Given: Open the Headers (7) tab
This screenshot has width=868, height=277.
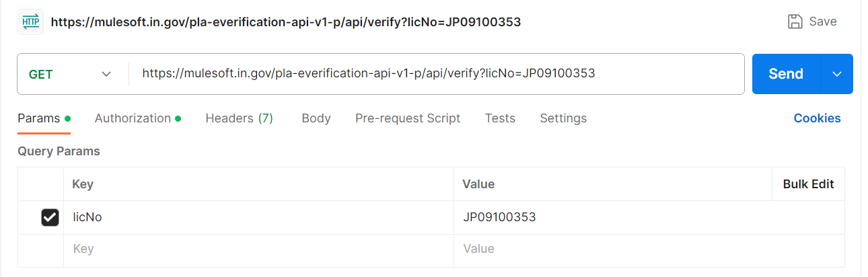Looking at the screenshot, I should coord(239,118).
